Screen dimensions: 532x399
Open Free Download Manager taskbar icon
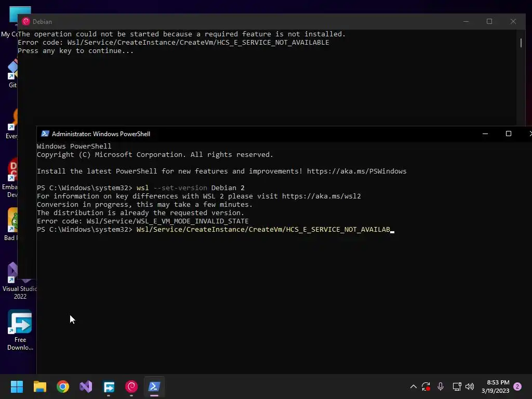coord(109,387)
